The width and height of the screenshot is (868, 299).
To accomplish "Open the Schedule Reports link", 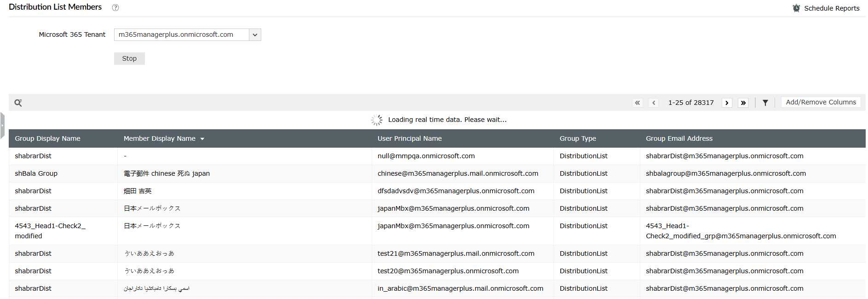I will [832, 8].
